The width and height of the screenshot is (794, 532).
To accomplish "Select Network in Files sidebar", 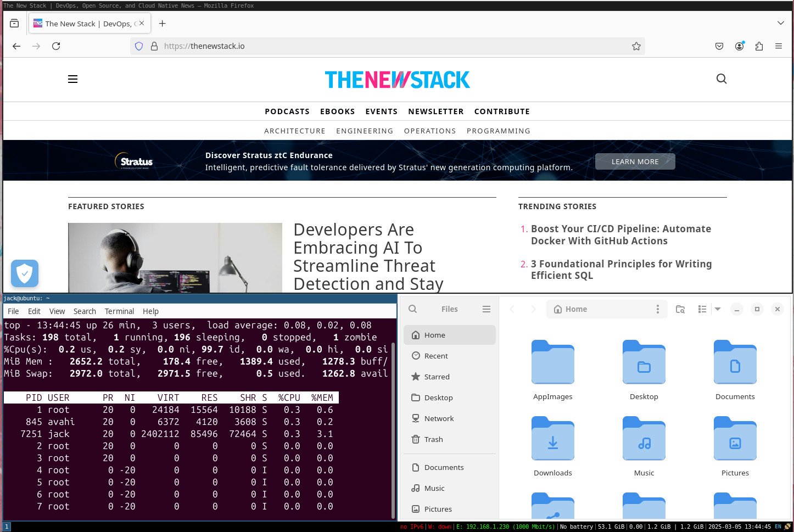I will pyautogui.click(x=450, y=418).
